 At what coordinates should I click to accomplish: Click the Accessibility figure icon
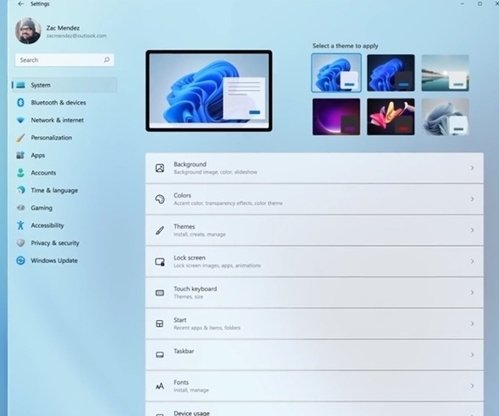pyautogui.click(x=21, y=225)
